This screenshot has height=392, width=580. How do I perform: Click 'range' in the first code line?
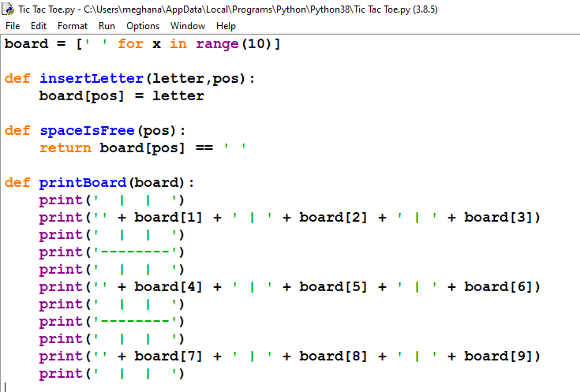(217, 44)
